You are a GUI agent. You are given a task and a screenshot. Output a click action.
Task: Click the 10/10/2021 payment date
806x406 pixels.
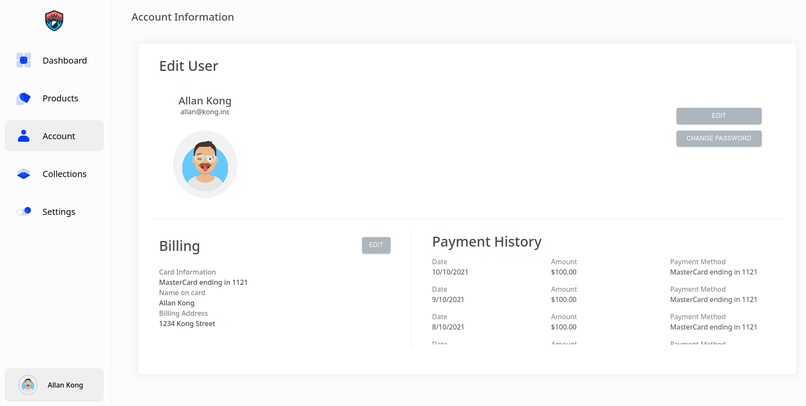click(450, 272)
